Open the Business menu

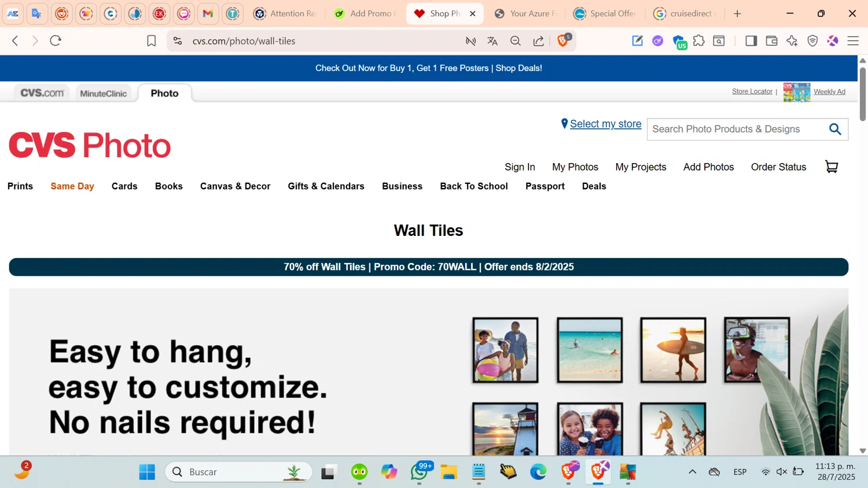402,186
